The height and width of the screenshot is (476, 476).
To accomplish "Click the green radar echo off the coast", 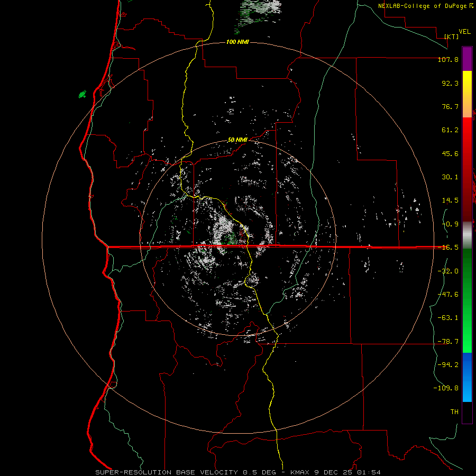I will click(83, 95).
